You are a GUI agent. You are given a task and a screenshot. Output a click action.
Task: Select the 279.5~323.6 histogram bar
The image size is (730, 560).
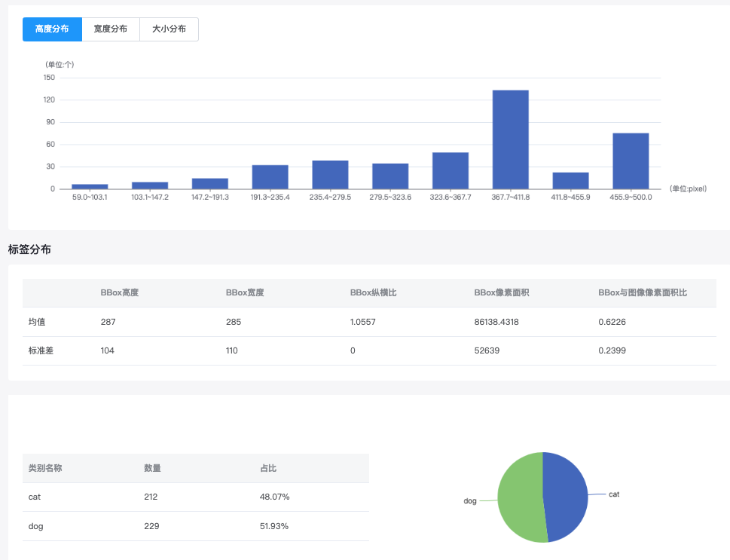(x=390, y=176)
